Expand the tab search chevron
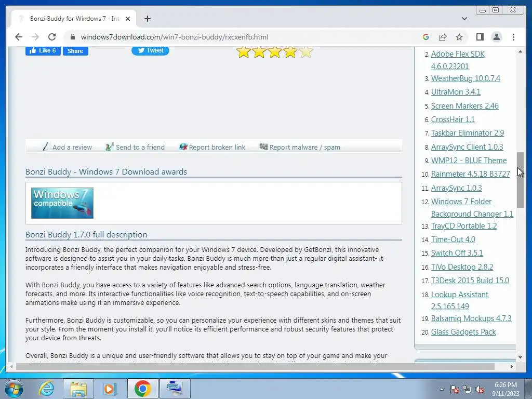This screenshot has width=532, height=399. pyautogui.click(x=464, y=19)
